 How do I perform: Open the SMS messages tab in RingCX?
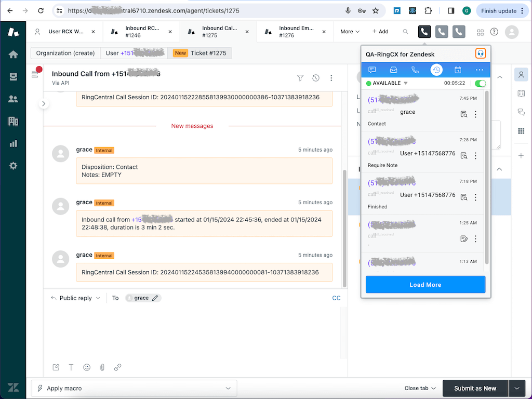pos(372,70)
